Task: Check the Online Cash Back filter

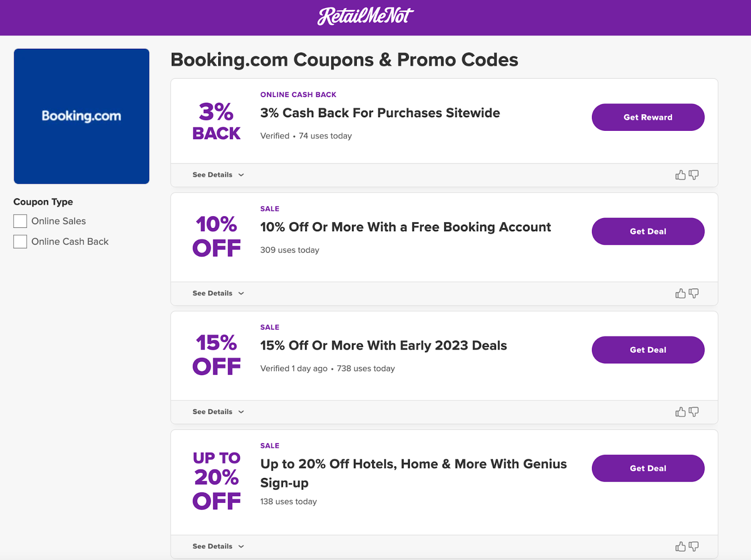Action: 20,242
